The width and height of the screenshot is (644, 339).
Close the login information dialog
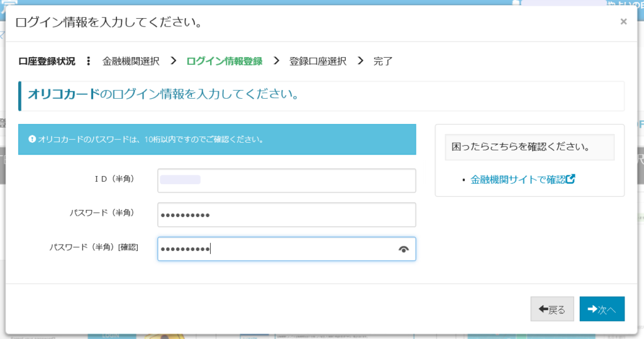[623, 21]
